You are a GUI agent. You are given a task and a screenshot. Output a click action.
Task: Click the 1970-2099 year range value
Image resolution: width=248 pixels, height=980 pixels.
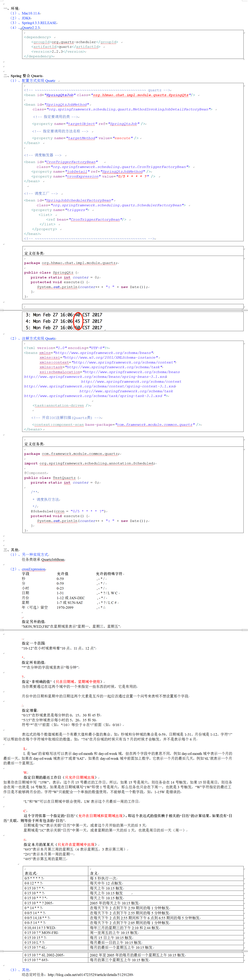click(x=65, y=608)
